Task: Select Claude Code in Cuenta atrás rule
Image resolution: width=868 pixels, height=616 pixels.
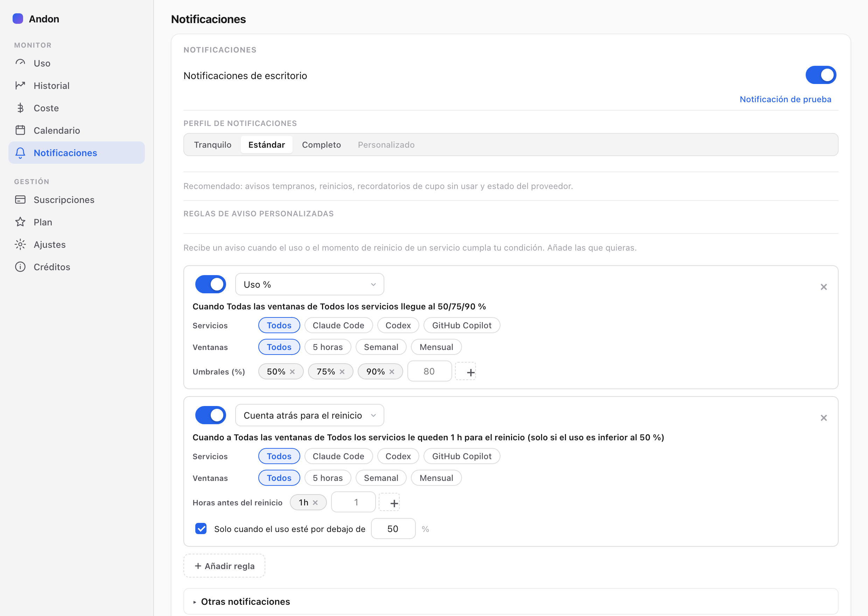Action: [x=338, y=456]
